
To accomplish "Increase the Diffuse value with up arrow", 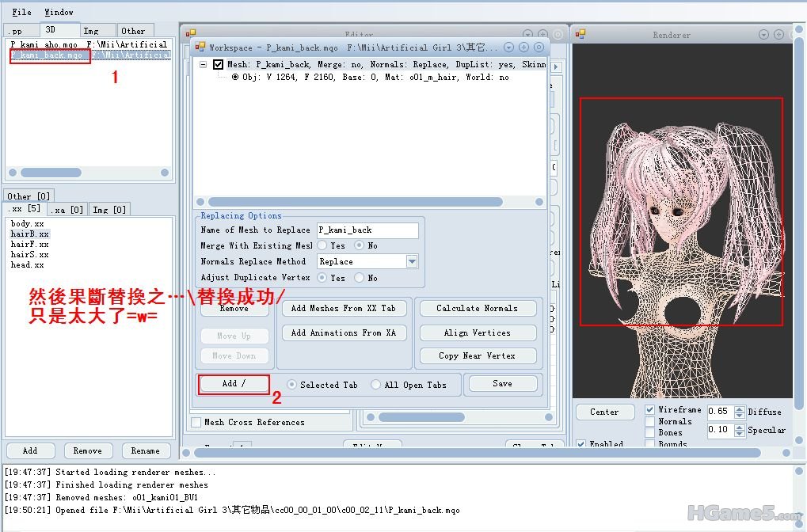I will (740, 408).
